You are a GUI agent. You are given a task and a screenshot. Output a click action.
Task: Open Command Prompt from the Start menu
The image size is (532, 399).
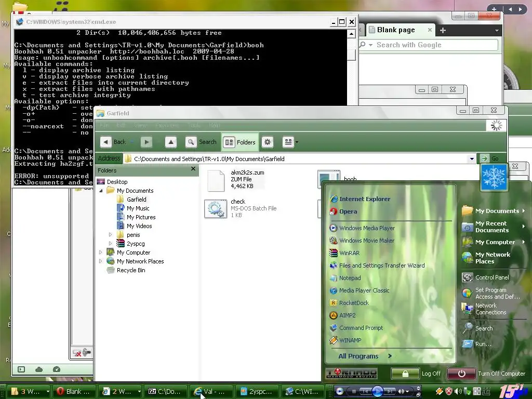[356, 328]
